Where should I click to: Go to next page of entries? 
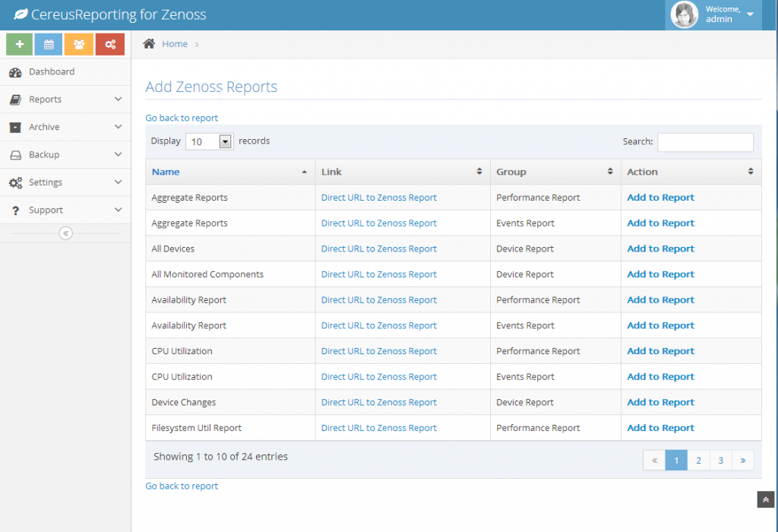click(x=743, y=460)
